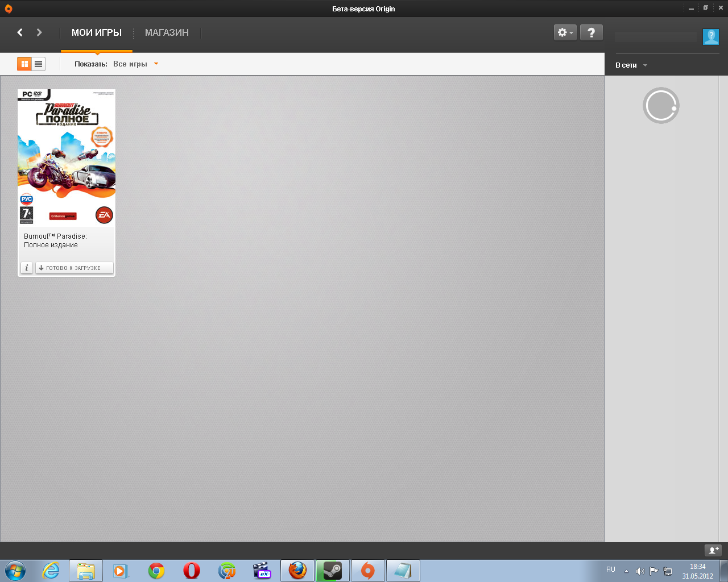
Task: Click the add friend icon
Action: (713, 550)
